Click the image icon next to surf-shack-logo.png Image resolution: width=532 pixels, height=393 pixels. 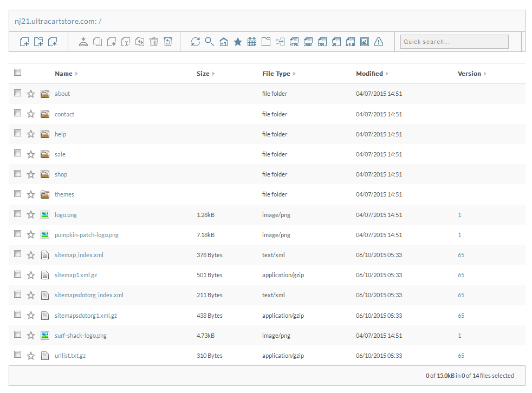[45, 336]
